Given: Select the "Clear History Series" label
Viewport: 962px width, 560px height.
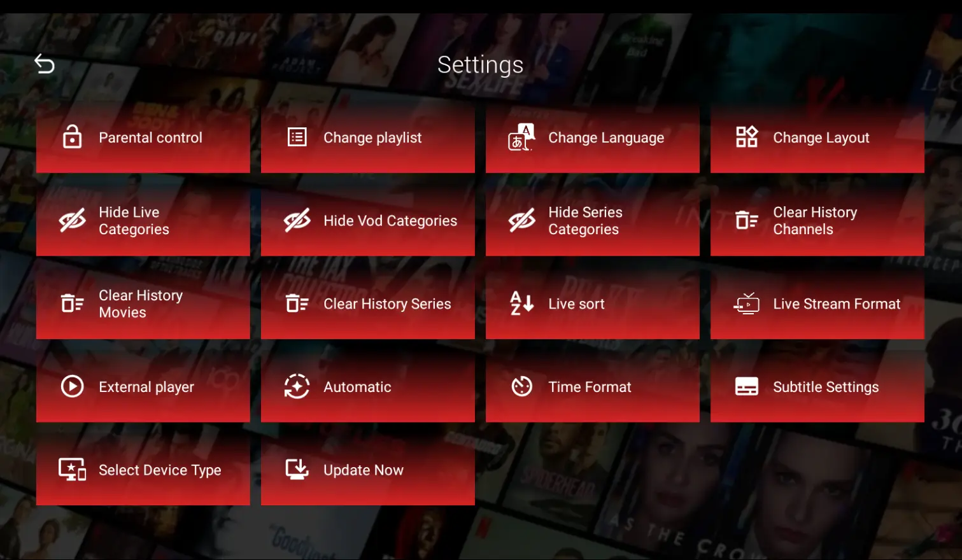Looking at the screenshot, I should coord(387,304).
